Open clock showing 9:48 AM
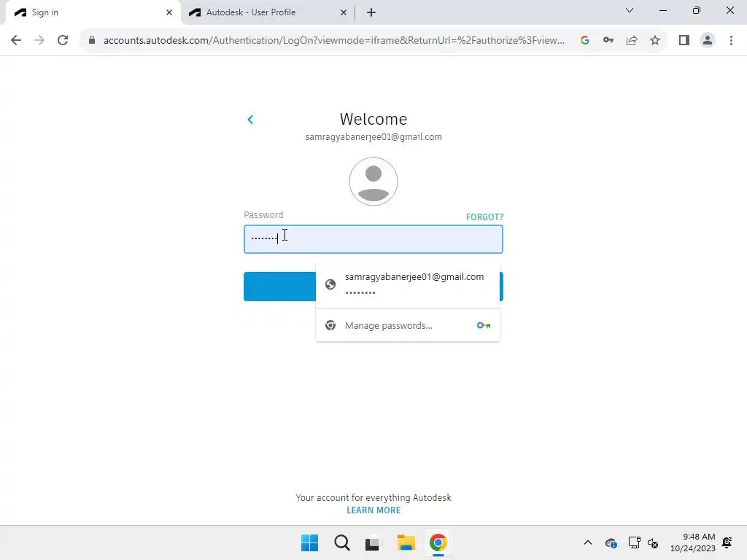The image size is (747, 560). click(693, 542)
